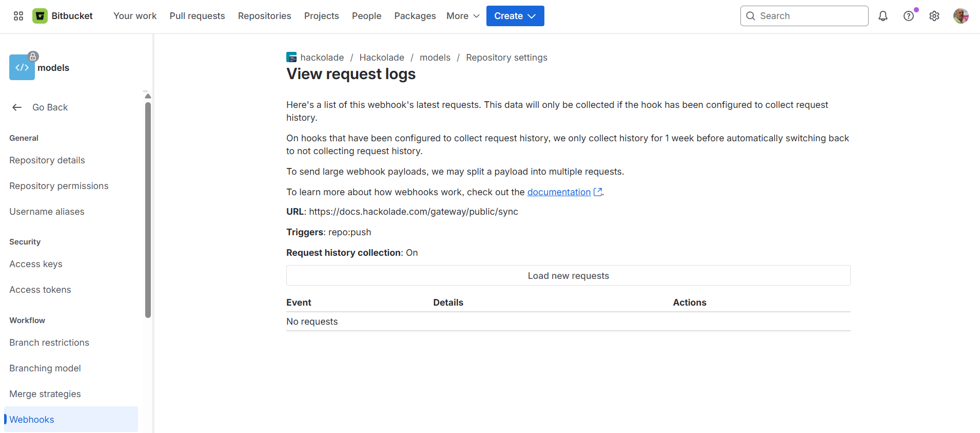The width and height of the screenshot is (980, 433).
Task: Click the search magnifier icon
Action: [751, 16]
